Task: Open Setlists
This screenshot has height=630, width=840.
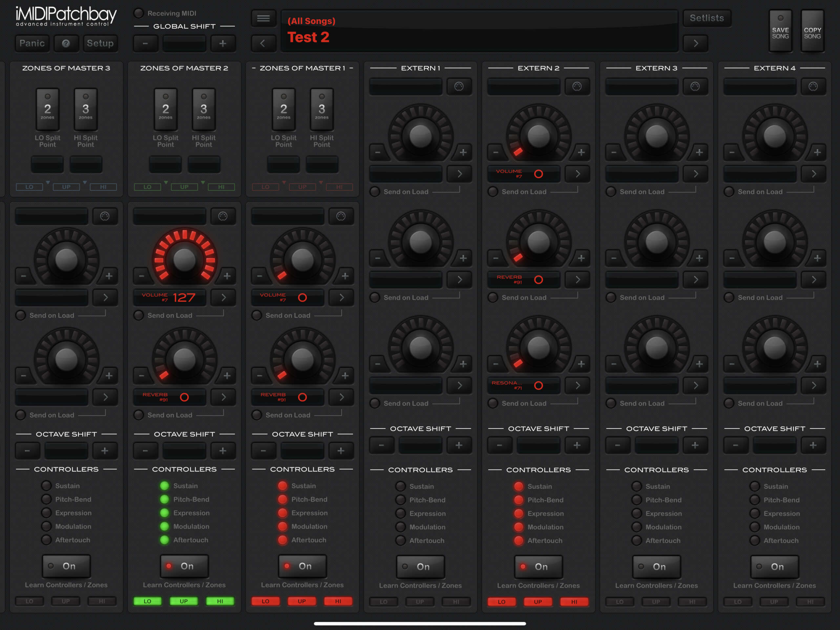Action: pyautogui.click(x=707, y=18)
